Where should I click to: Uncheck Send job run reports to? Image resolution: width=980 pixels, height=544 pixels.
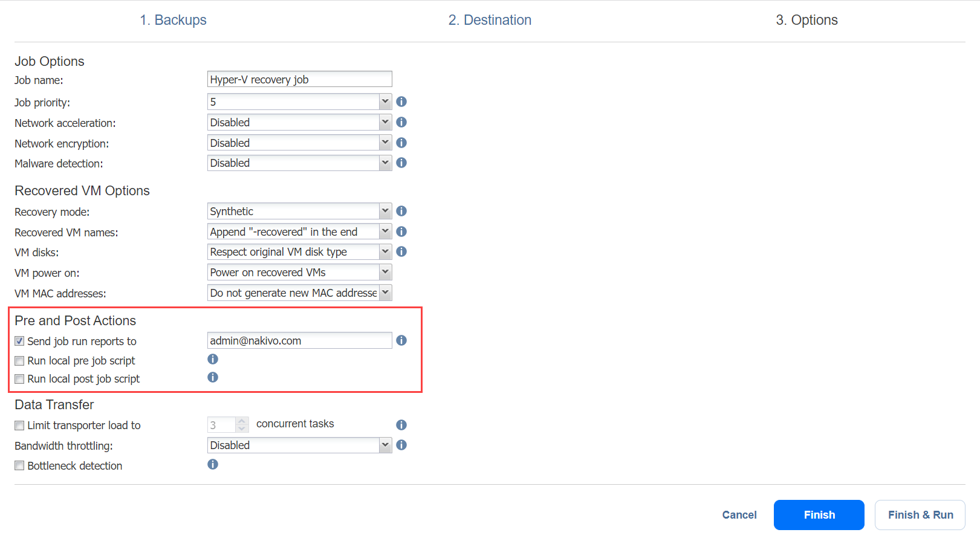(x=20, y=341)
